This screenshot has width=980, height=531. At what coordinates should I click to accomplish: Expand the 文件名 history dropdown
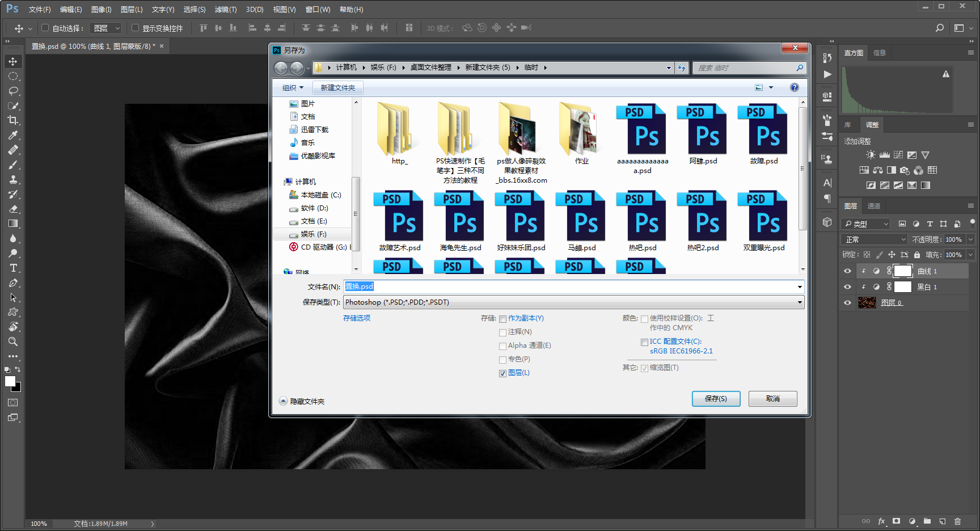pos(800,287)
